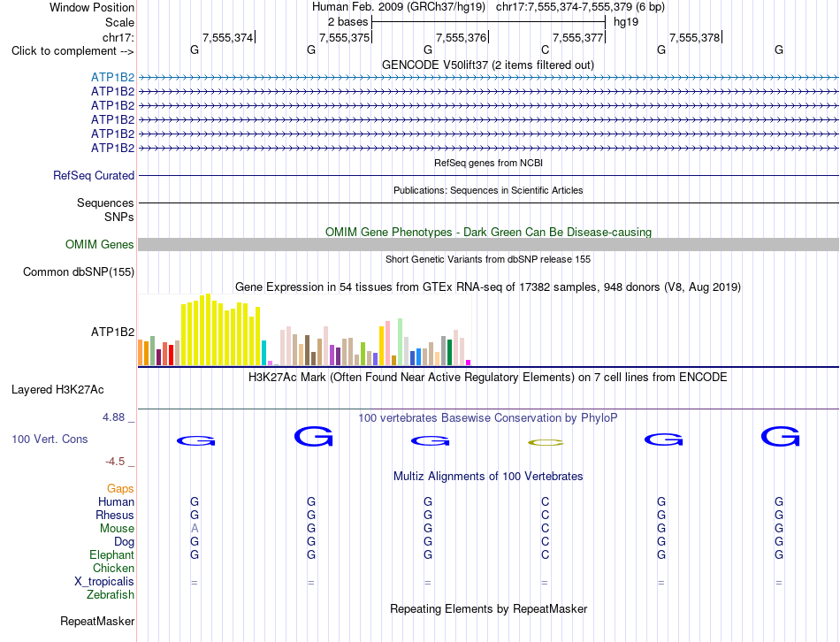Click the X_tropicalis species row label
The width and height of the screenshot is (840, 642).
104,582
